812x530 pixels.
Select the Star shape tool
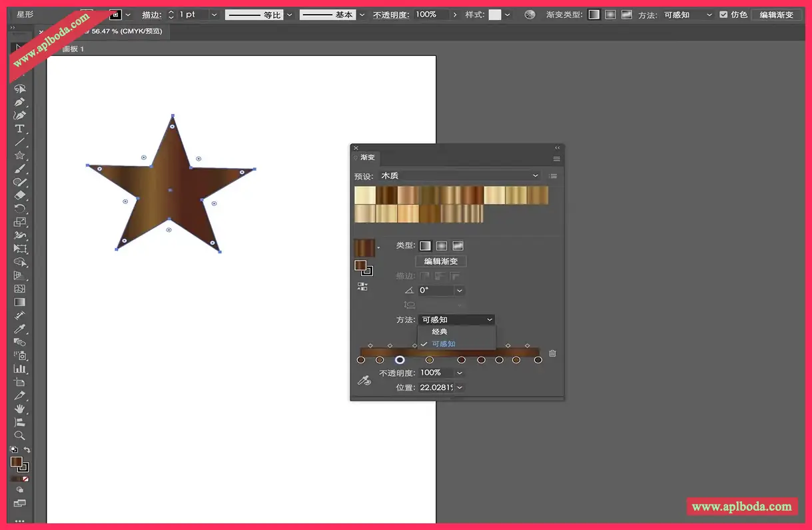[20, 155]
